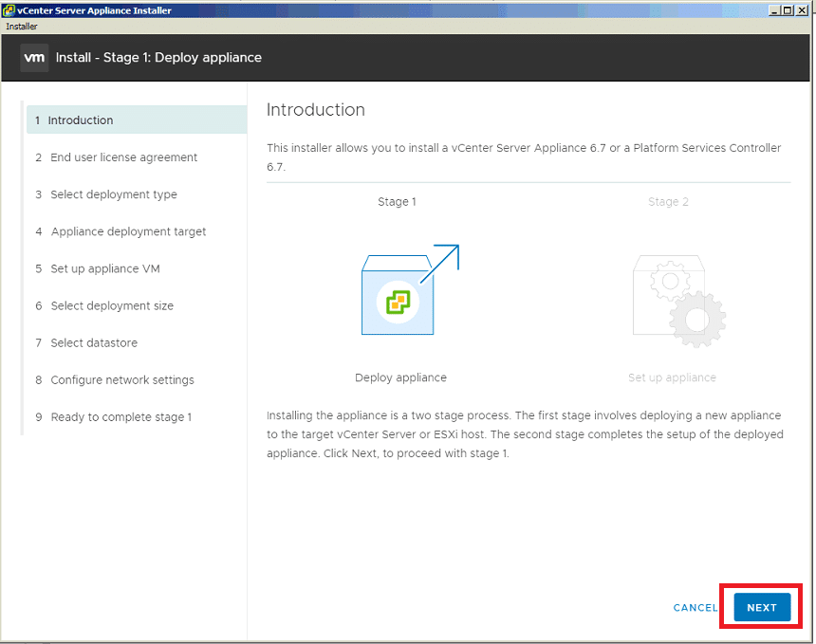Image resolution: width=816 pixels, height=644 pixels.
Task: Click the Stage 1 label
Action: click(x=397, y=202)
